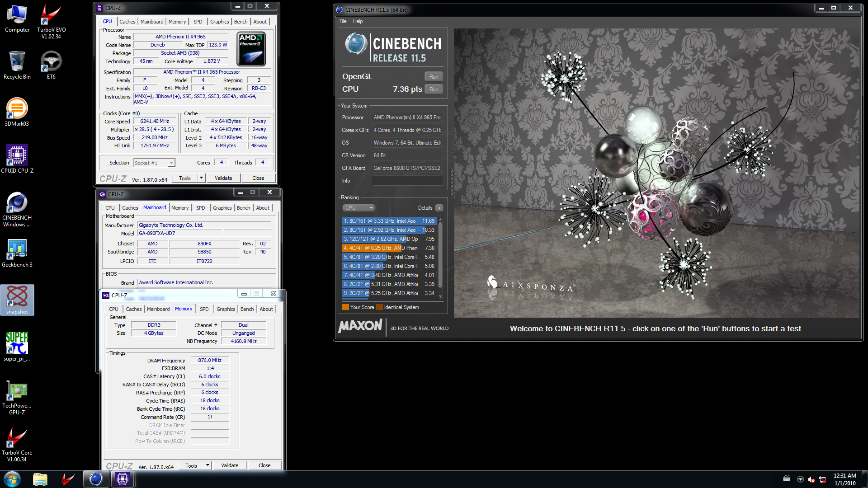
Task: Open Mainboard tab in top CPU-Z window
Action: click(152, 22)
